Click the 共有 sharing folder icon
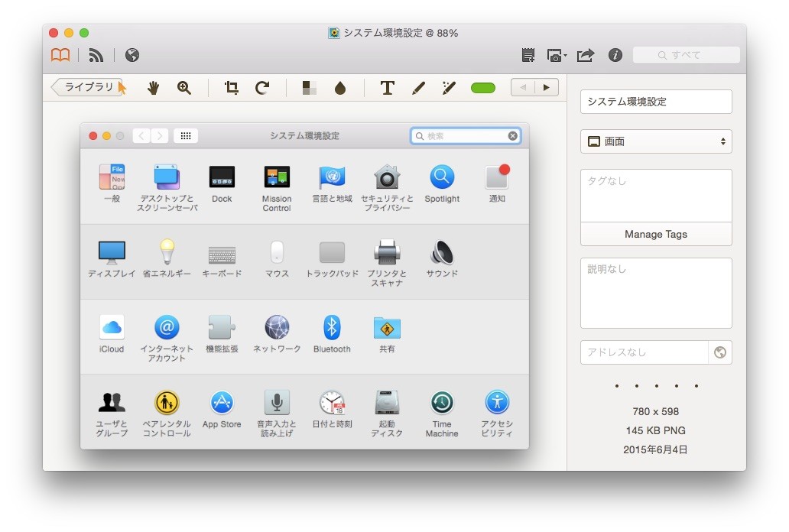This screenshot has height=532, width=789. (x=387, y=328)
